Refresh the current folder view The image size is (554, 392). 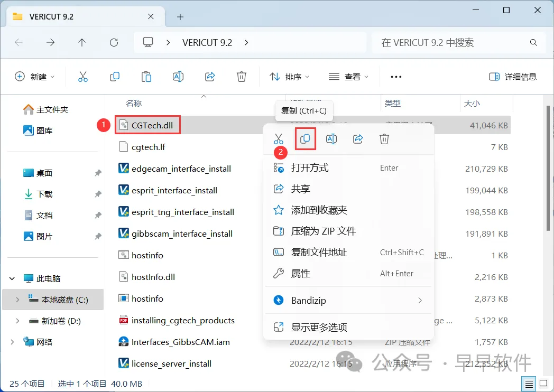click(x=114, y=43)
